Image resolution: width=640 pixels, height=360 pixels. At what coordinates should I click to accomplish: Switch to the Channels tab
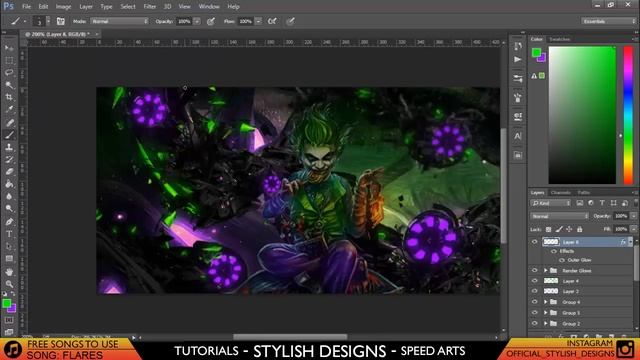(560, 193)
